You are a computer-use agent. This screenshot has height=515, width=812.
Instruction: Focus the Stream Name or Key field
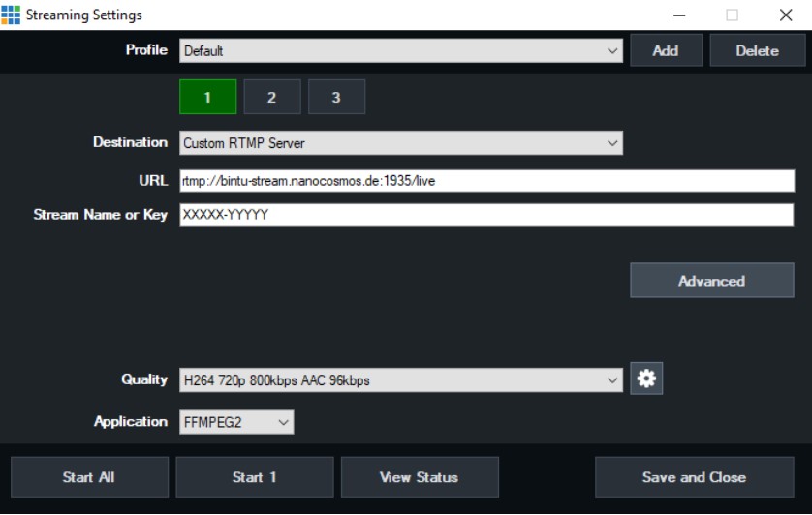[486, 215]
